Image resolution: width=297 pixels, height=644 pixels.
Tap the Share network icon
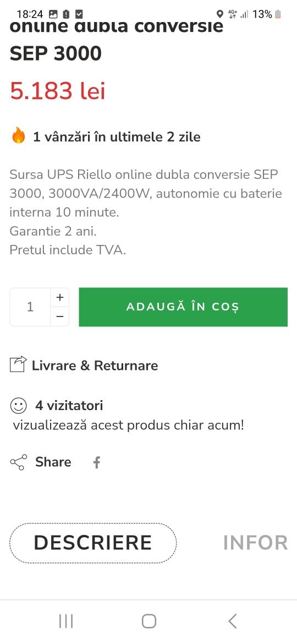tap(19, 462)
